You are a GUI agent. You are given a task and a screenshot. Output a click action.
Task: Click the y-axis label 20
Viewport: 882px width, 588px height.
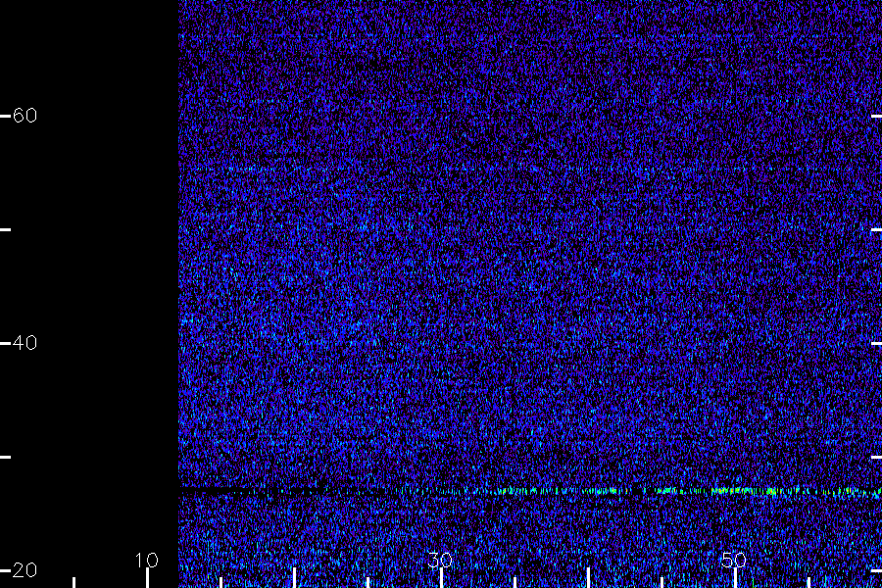24,570
